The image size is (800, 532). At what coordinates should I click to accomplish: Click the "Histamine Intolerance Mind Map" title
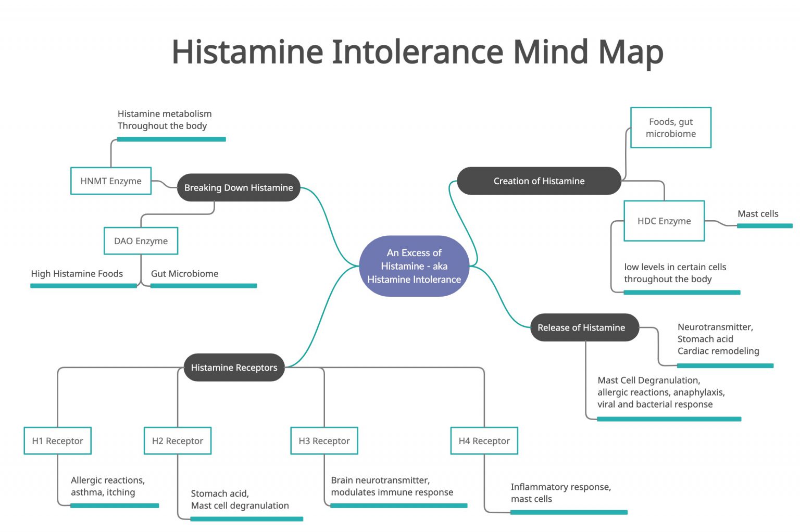[416, 52]
